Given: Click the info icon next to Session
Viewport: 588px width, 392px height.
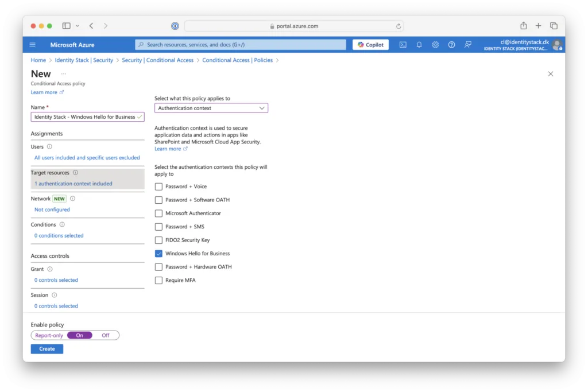Looking at the screenshot, I should coord(55,295).
